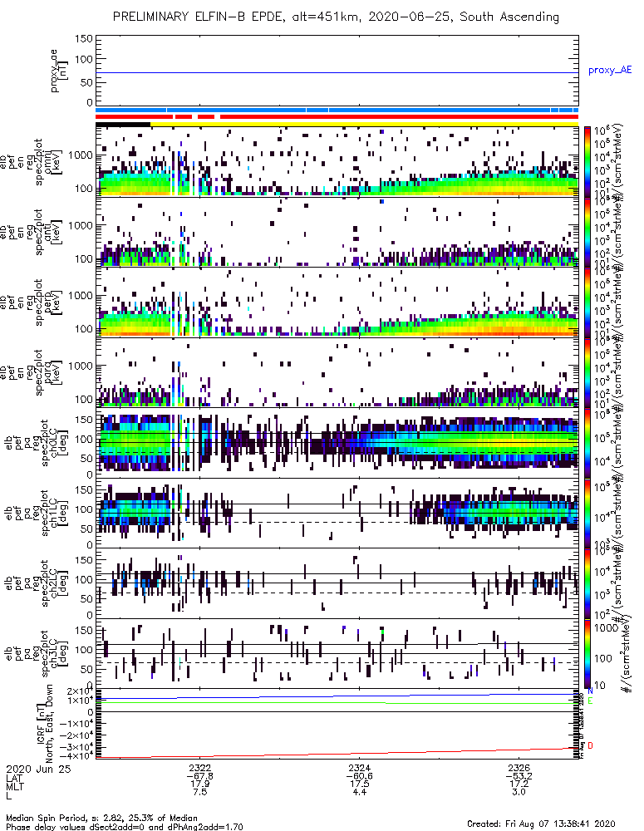Click the 'Phase delay values' footer line
The width and height of the screenshot is (644, 831).
point(125,827)
